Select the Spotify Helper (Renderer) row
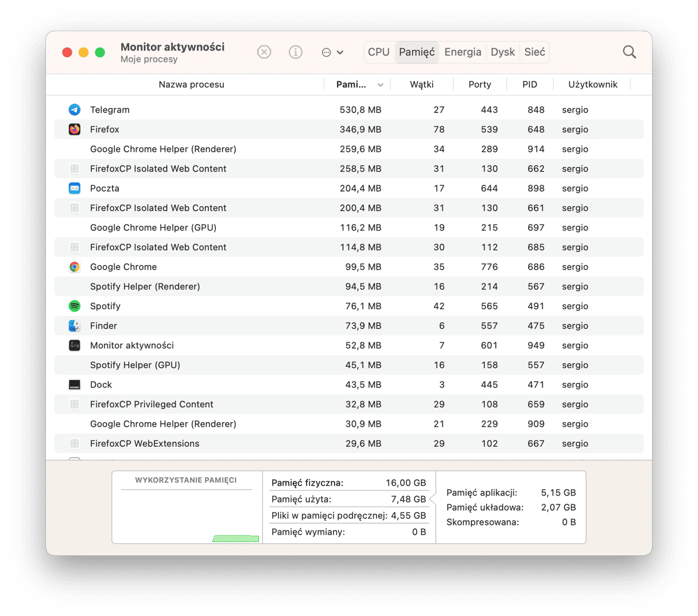The width and height of the screenshot is (698, 616). point(349,286)
